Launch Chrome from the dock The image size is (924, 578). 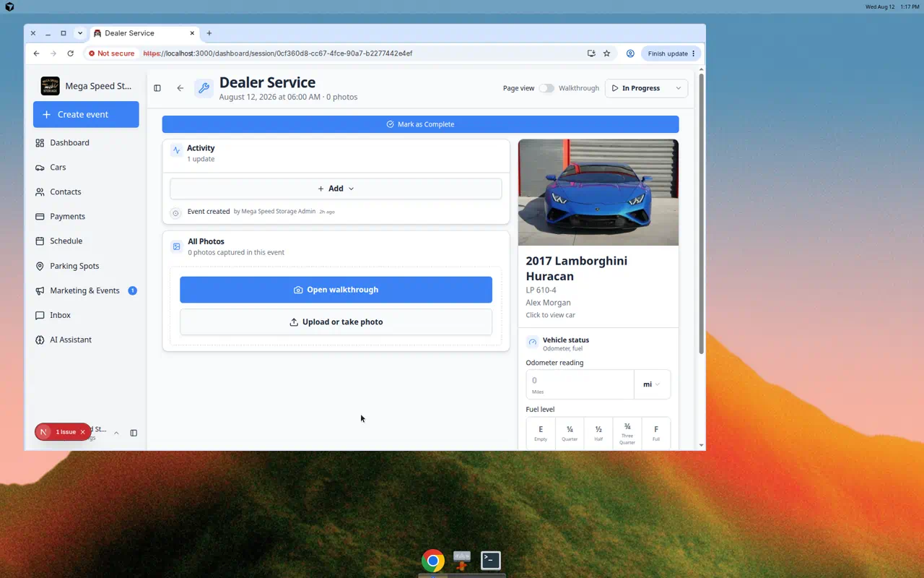coord(433,561)
